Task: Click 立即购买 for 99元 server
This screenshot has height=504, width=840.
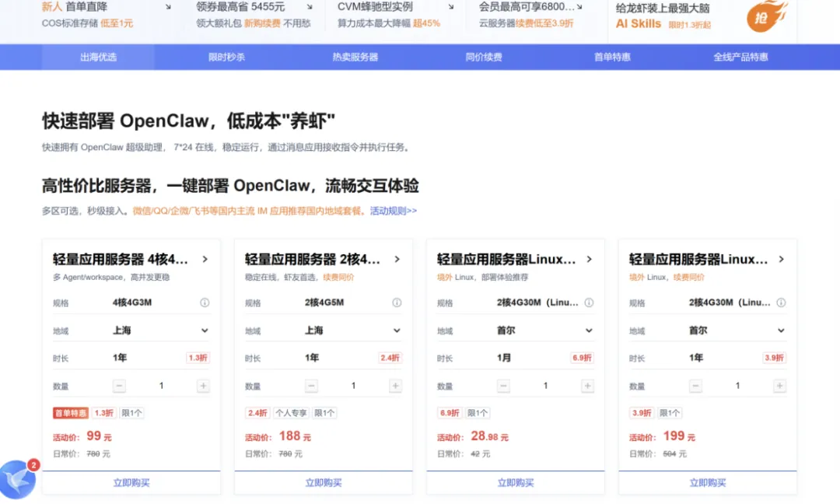Action: coord(131,482)
